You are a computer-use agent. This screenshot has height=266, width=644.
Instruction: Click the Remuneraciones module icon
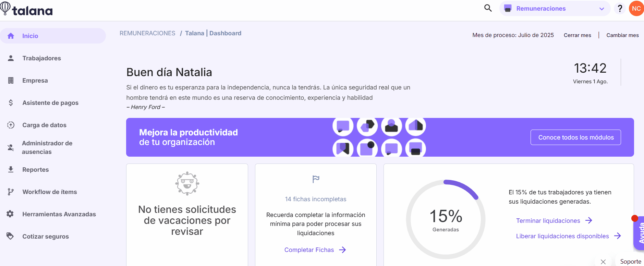click(x=508, y=8)
